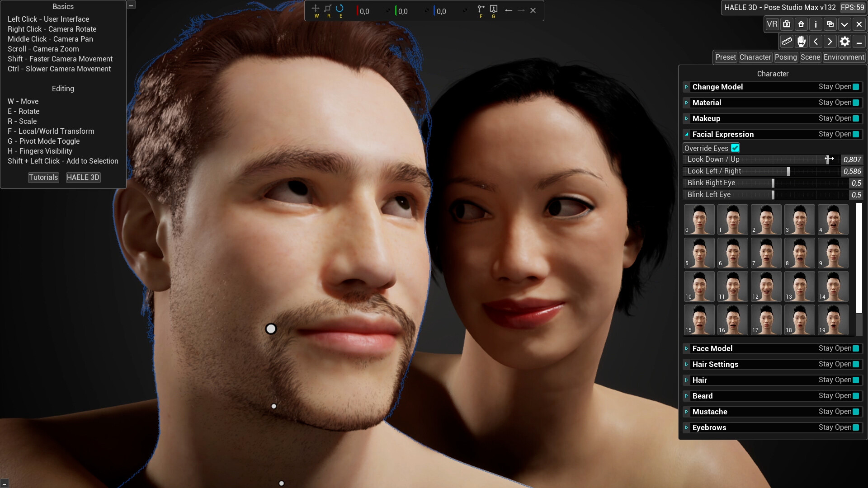The width and height of the screenshot is (868, 488).
Task: Click the VR mode button
Action: point(772,24)
